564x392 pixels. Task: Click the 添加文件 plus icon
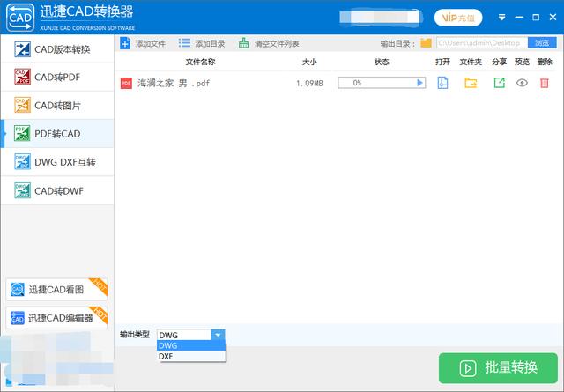point(125,43)
